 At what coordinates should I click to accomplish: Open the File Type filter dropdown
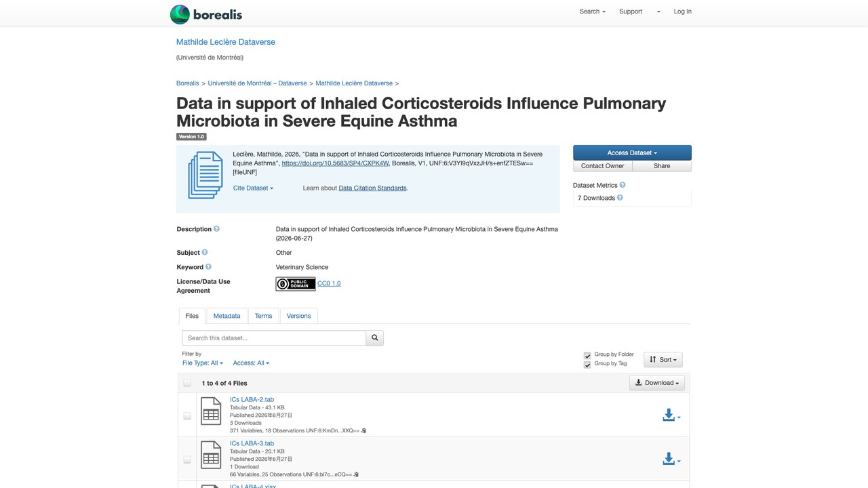203,363
